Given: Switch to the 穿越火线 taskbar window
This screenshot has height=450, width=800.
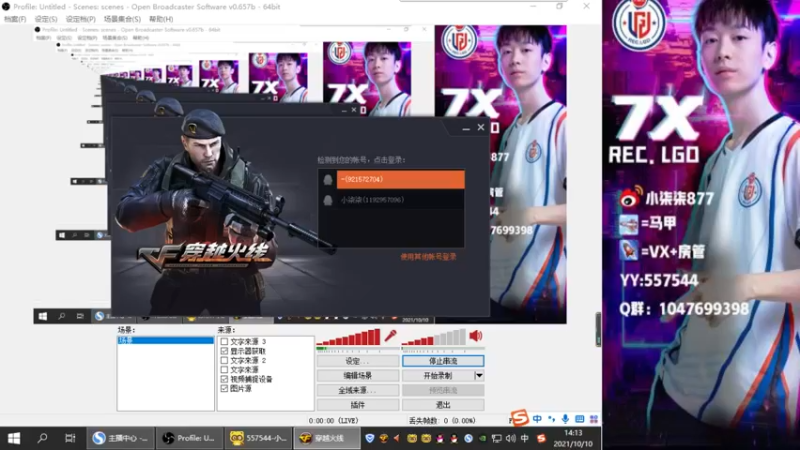Looking at the screenshot, I should pyautogui.click(x=327, y=438).
